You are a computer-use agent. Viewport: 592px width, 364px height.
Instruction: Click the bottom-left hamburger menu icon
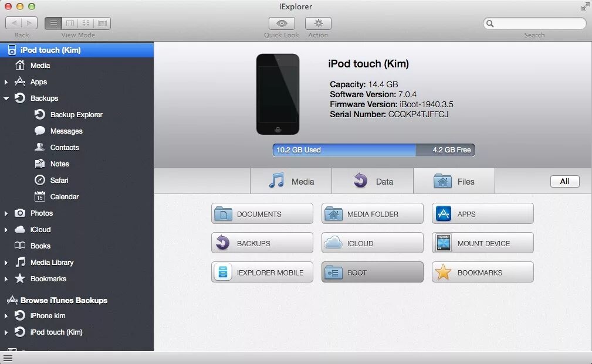coord(8,358)
